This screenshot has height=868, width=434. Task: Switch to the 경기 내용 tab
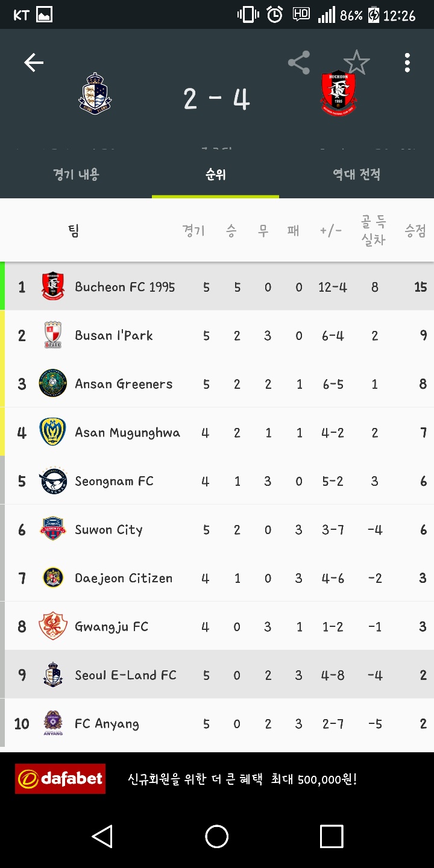tap(76, 175)
